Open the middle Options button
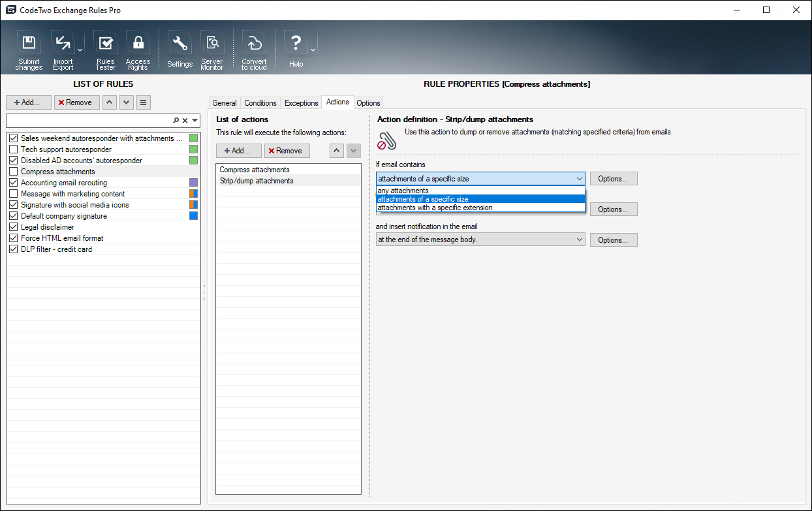812x511 pixels. point(614,209)
